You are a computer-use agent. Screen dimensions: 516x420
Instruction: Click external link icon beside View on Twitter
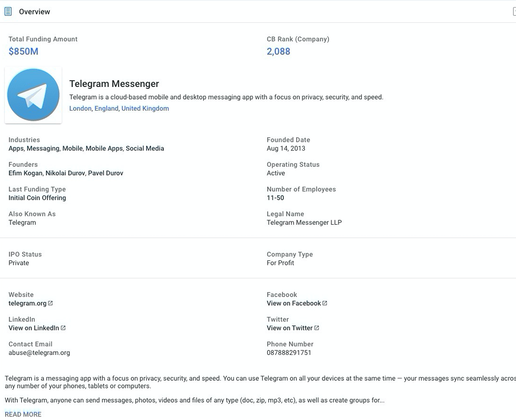coord(316,328)
